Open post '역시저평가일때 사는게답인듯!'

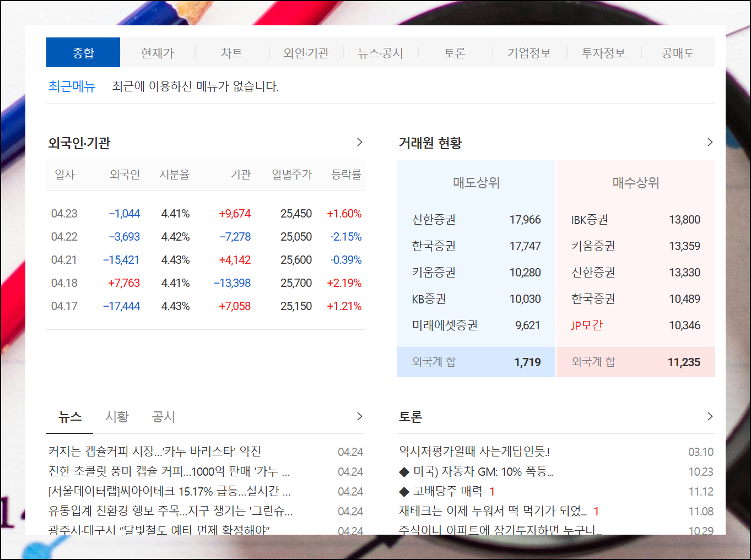pyautogui.click(x=474, y=452)
